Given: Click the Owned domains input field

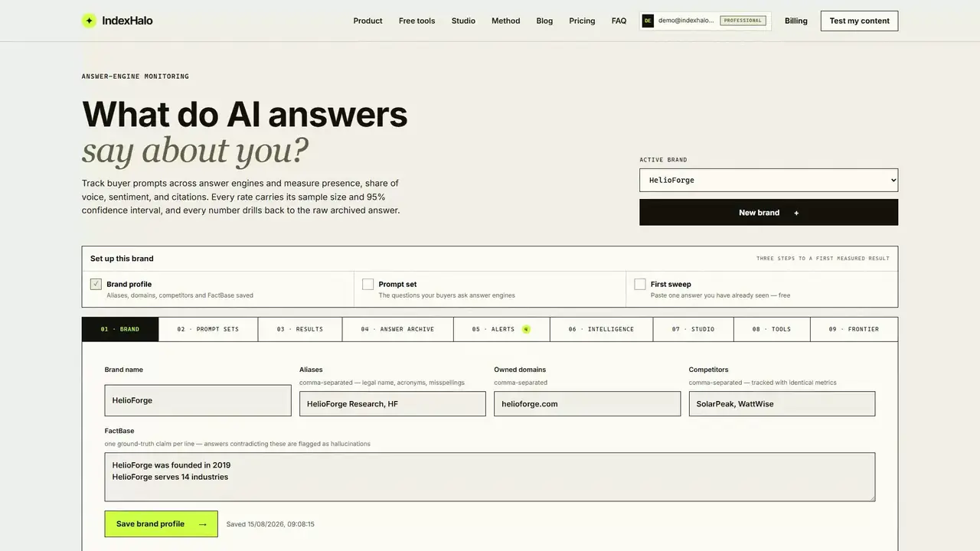Looking at the screenshot, I should point(587,403).
